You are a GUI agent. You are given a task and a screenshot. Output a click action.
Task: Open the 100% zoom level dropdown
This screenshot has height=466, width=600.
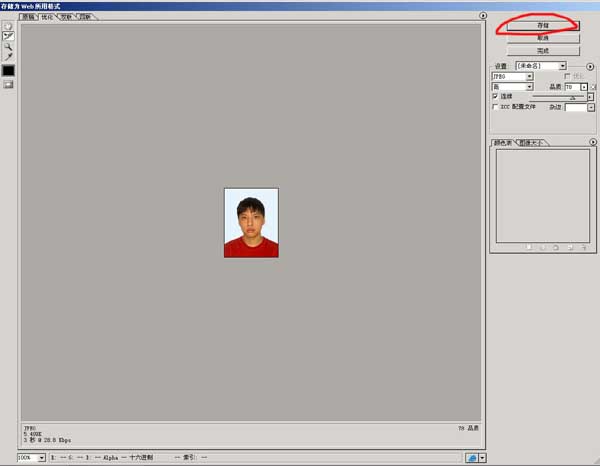41,457
